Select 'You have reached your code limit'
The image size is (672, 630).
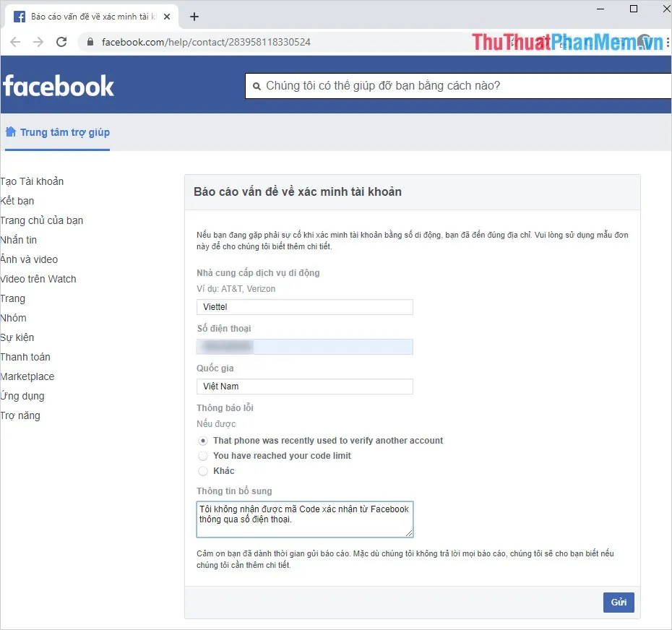(203, 456)
